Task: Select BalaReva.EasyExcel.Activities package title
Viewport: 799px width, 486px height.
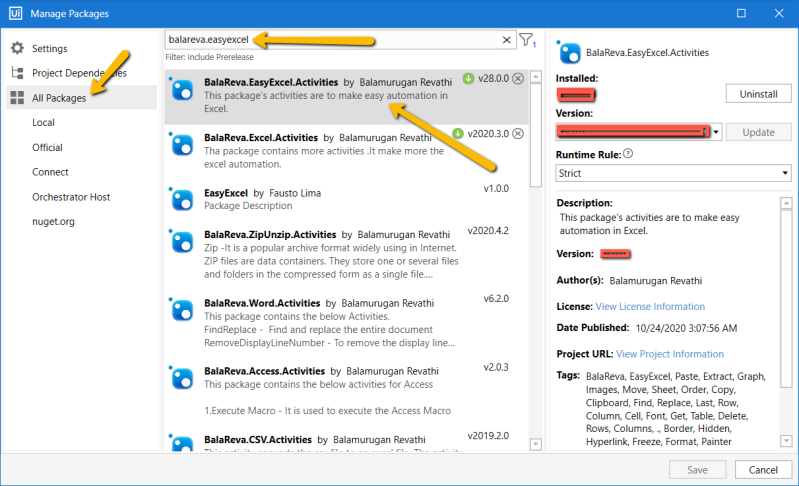Action: (271, 82)
